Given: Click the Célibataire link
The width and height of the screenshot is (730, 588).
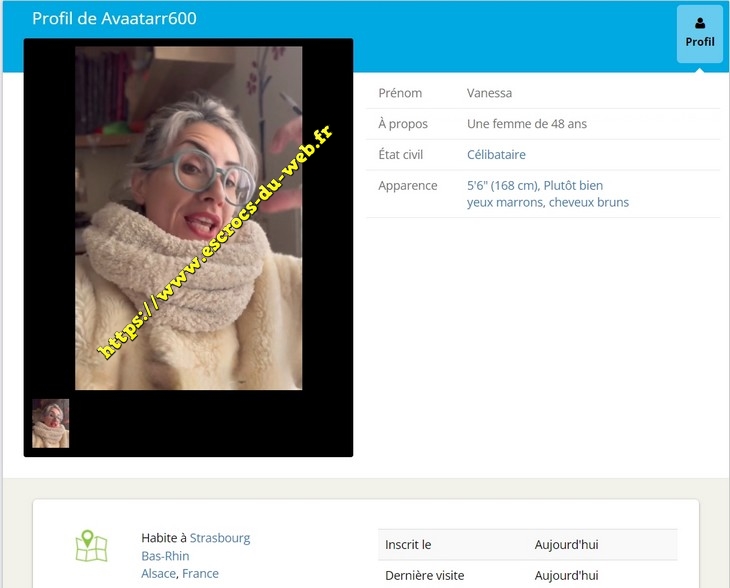Looking at the screenshot, I should click(x=496, y=155).
